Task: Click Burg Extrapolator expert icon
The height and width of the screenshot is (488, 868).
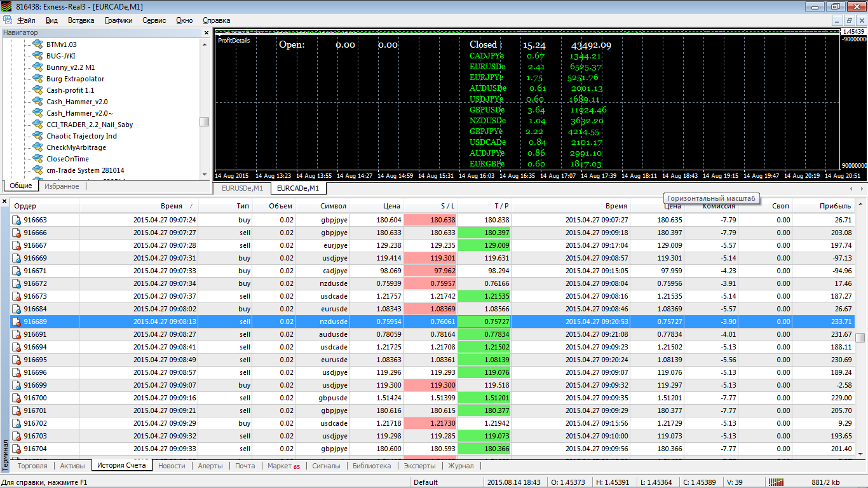Action: coord(37,79)
